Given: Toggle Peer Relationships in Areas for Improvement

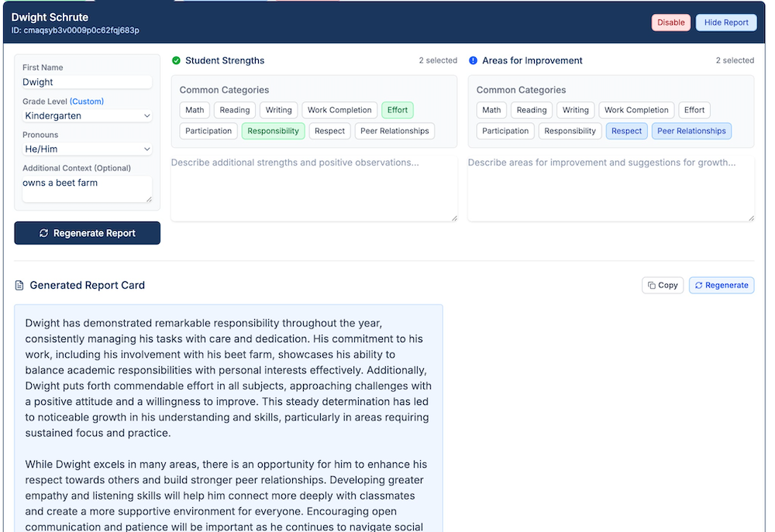Looking at the screenshot, I should pos(691,131).
